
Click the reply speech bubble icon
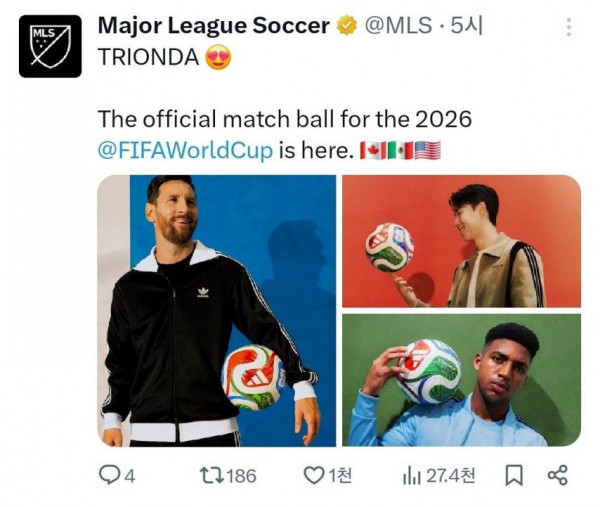click(108, 476)
